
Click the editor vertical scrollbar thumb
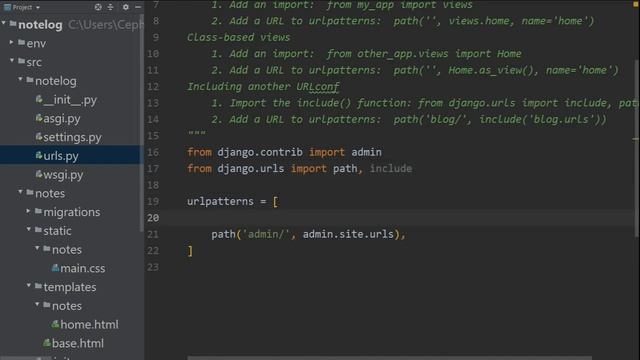tap(637, 148)
